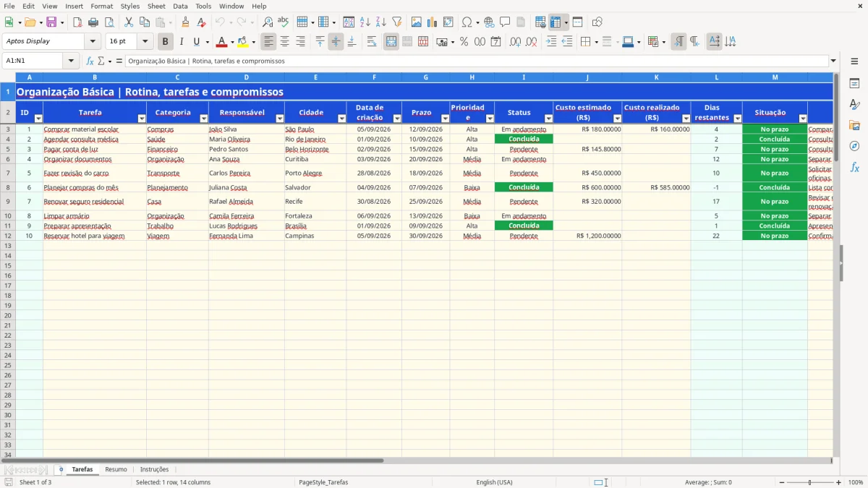The image size is (868, 488).
Task: Open the Function Wizard next to Name Box
Action: [x=90, y=61]
